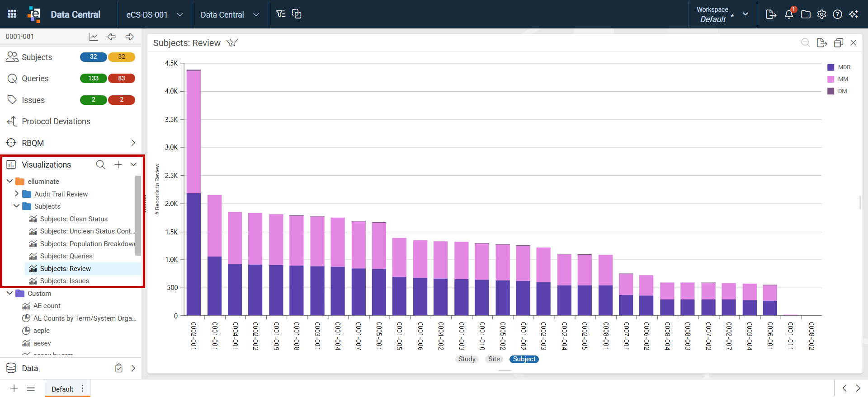Close the Subjects: Review panel
868x397 pixels.
coord(853,42)
